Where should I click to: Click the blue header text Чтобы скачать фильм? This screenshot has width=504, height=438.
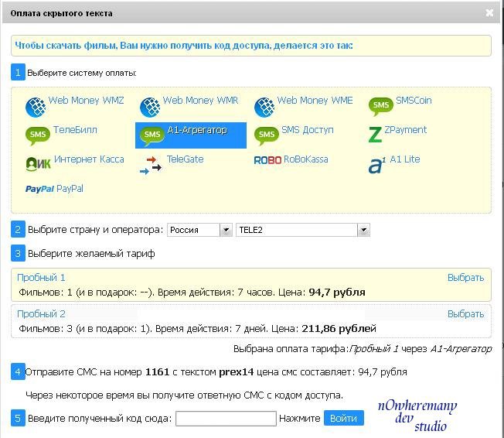(x=184, y=46)
